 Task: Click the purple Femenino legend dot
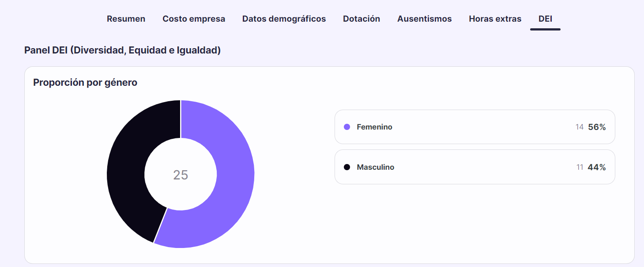click(347, 127)
